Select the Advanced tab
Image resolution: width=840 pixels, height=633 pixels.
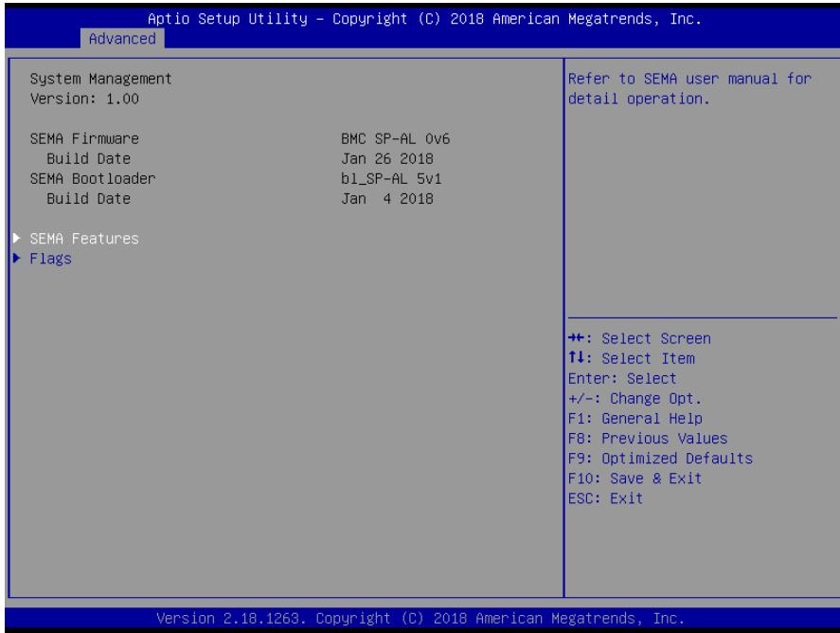tap(122, 39)
